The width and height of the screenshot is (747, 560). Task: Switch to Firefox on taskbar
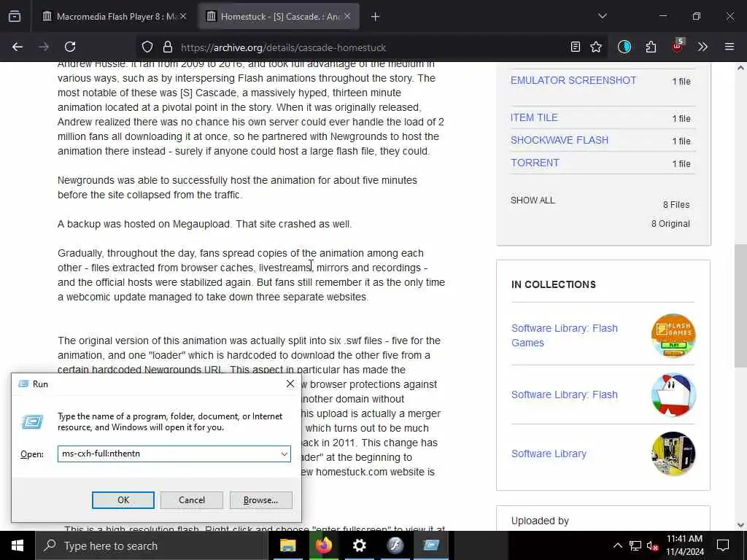(x=323, y=545)
